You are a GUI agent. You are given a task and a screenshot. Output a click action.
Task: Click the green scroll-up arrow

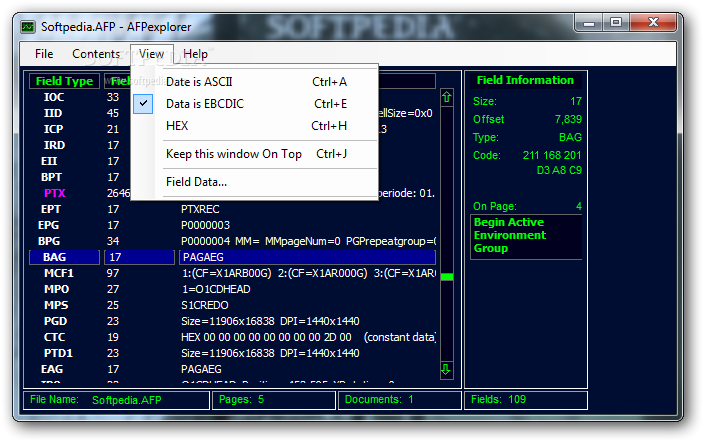pyautogui.click(x=446, y=97)
